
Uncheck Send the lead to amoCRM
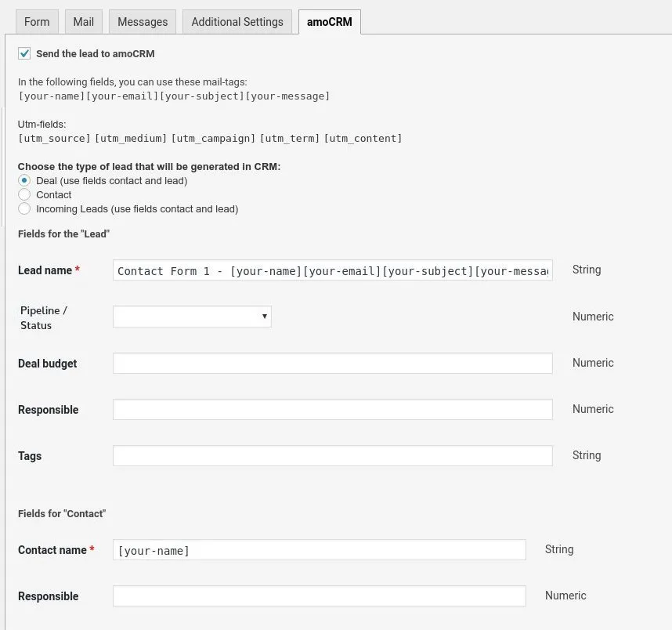(24, 54)
